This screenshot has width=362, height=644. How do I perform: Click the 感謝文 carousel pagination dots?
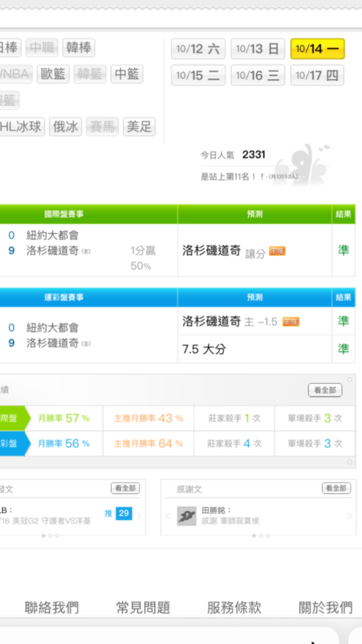click(x=261, y=536)
